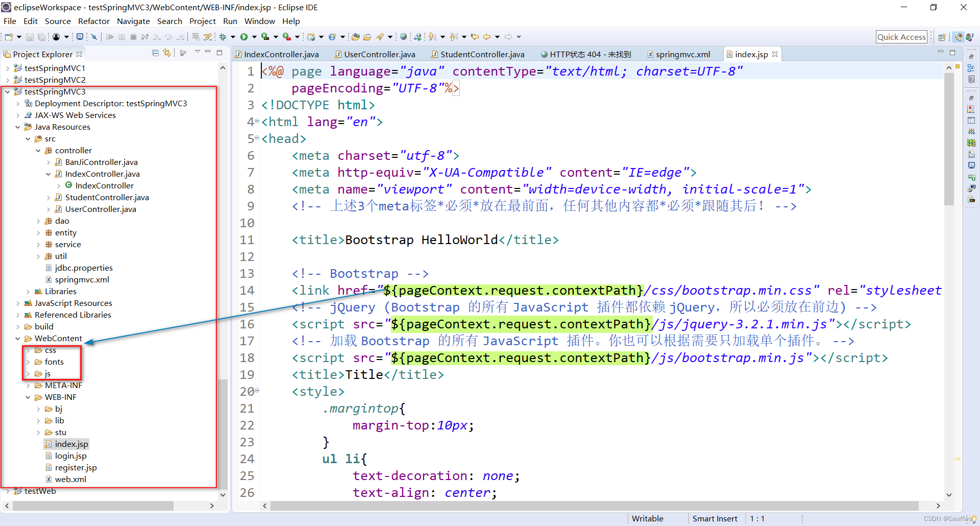
Task: Click the Forward navigation arrow
Action: point(508,37)
